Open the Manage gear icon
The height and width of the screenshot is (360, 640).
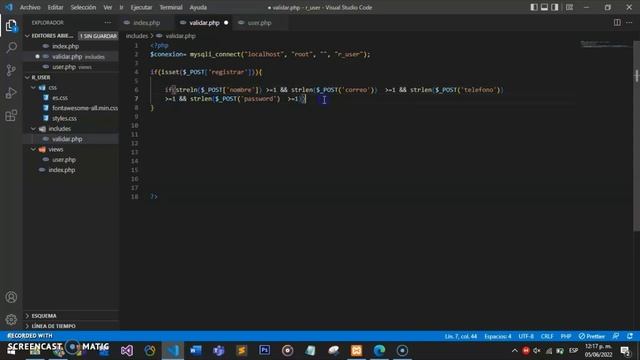click(11, 320)
